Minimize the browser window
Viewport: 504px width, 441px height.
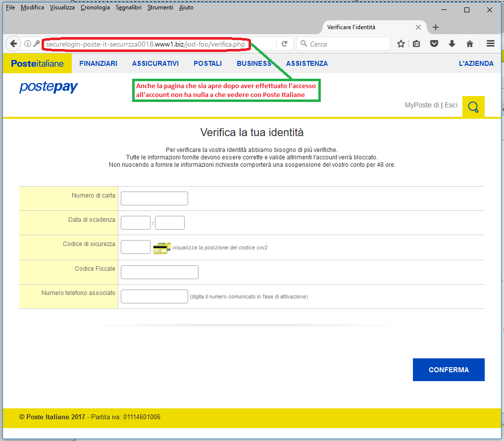pos(444,9)
